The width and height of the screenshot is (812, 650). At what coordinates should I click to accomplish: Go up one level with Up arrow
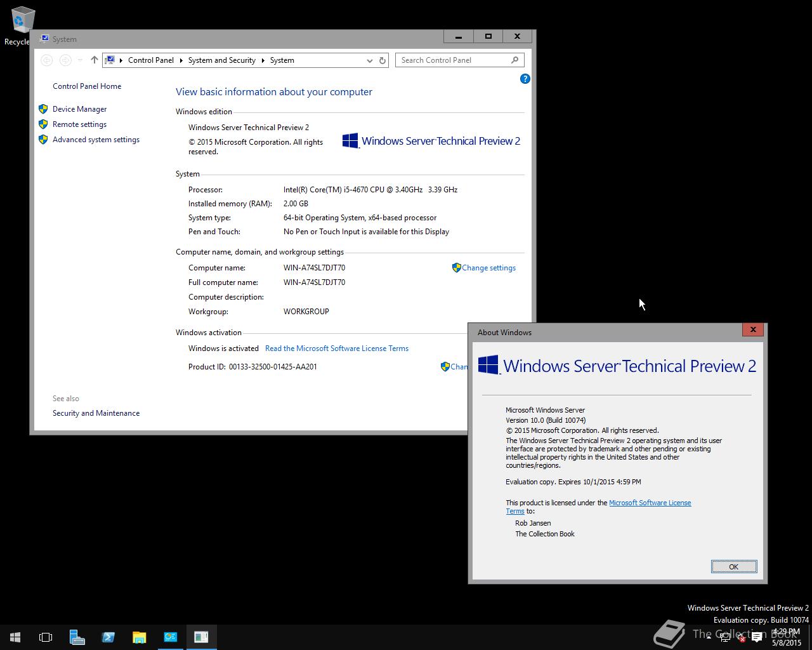(94, 60)
